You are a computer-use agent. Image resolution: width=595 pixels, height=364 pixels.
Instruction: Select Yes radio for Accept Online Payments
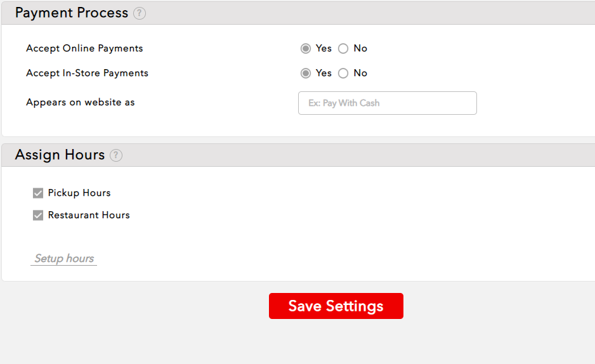pos(306,49)
